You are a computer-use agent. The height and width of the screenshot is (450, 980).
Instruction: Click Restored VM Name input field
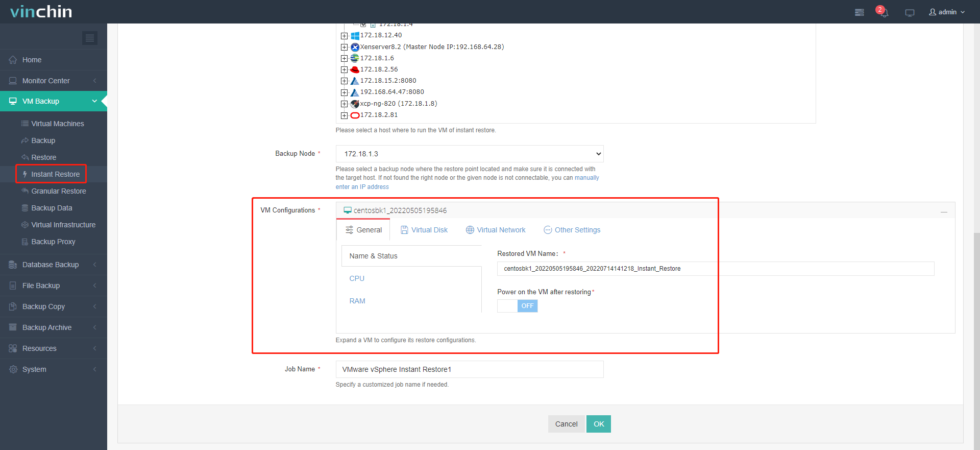(x=716, y=269)
